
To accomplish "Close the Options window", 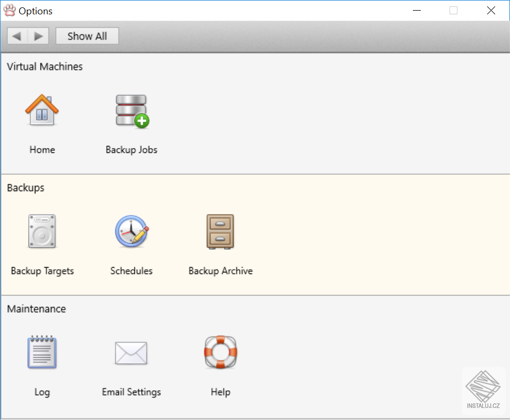I will tap(491, 11).
